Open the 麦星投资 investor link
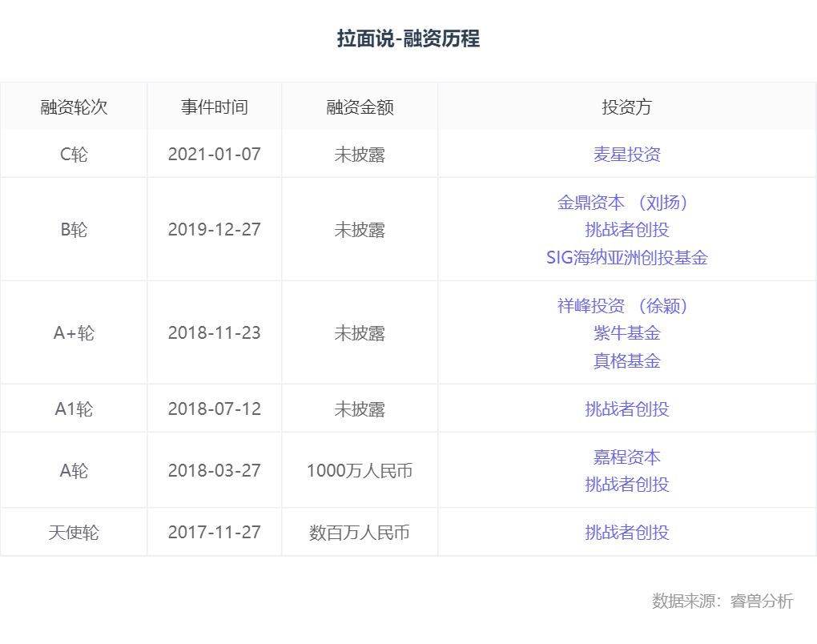The image size is (817, 644). 626,154
